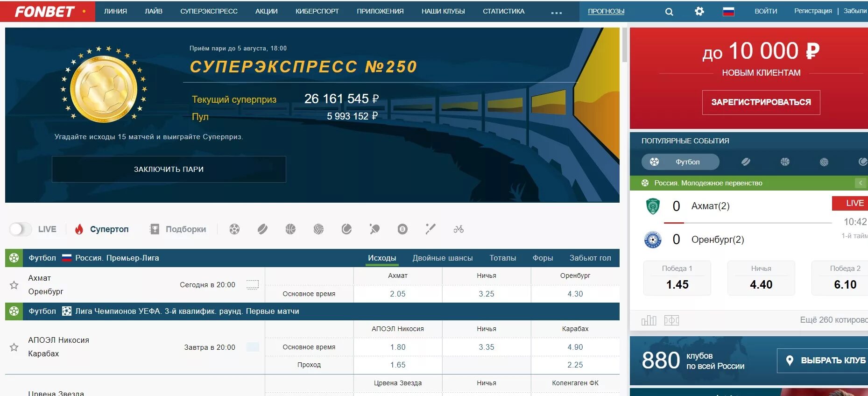Open the Лига Чемпионов УЕФА league header
This screenshot has height=396, width=868.
[x=312, y=311]
